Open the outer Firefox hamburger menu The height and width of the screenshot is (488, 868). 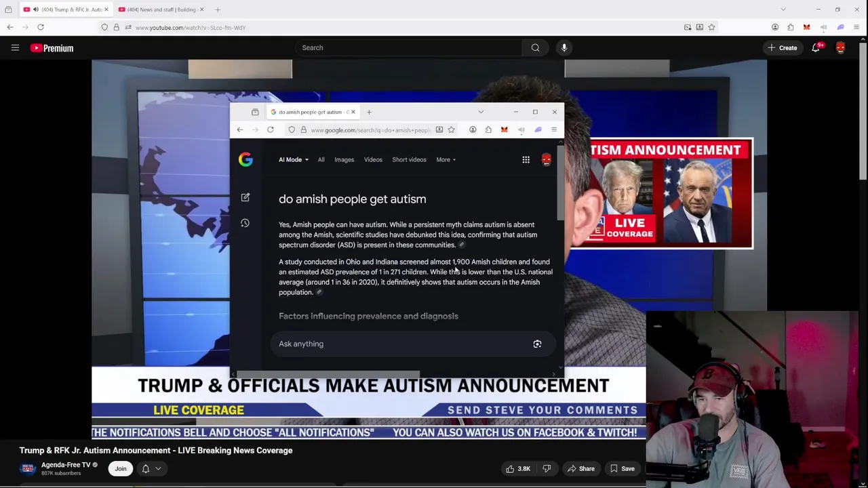point(856,27)
